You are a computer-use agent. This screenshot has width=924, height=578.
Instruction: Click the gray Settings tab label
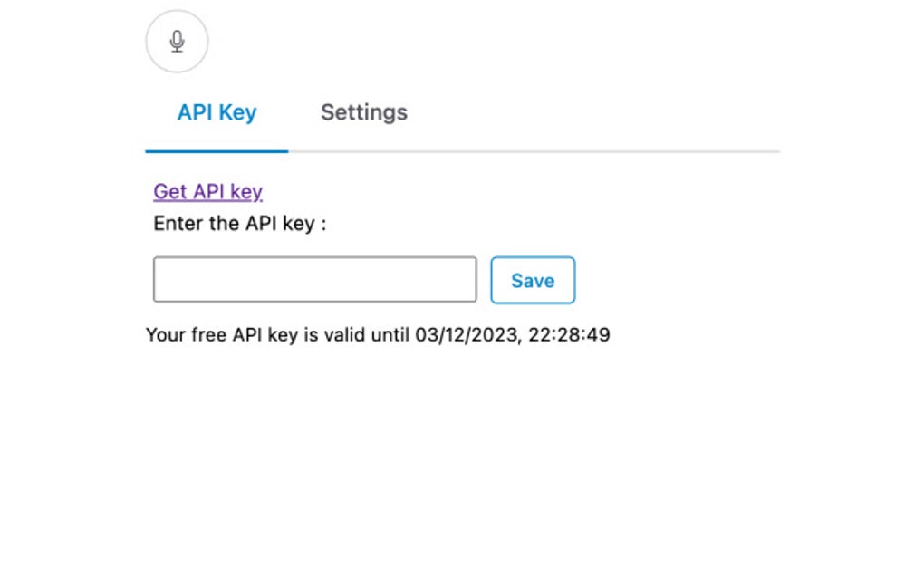point(363,112)
